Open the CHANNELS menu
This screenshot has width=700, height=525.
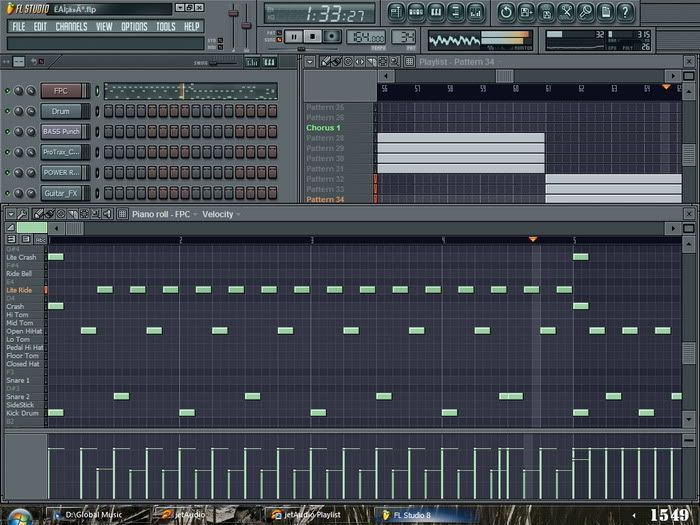[71, 27]
